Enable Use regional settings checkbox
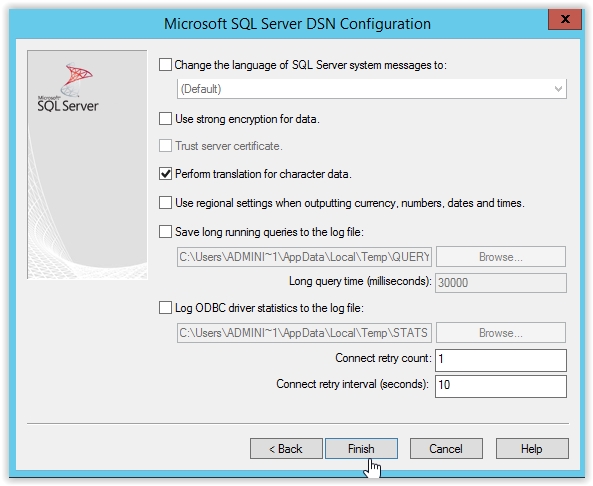The width and height of the screenshot is (593, 486). pos(165,203)
